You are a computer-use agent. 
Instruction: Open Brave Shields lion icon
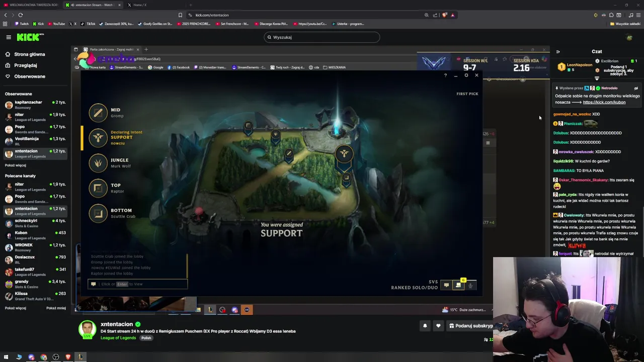point(444,15)
